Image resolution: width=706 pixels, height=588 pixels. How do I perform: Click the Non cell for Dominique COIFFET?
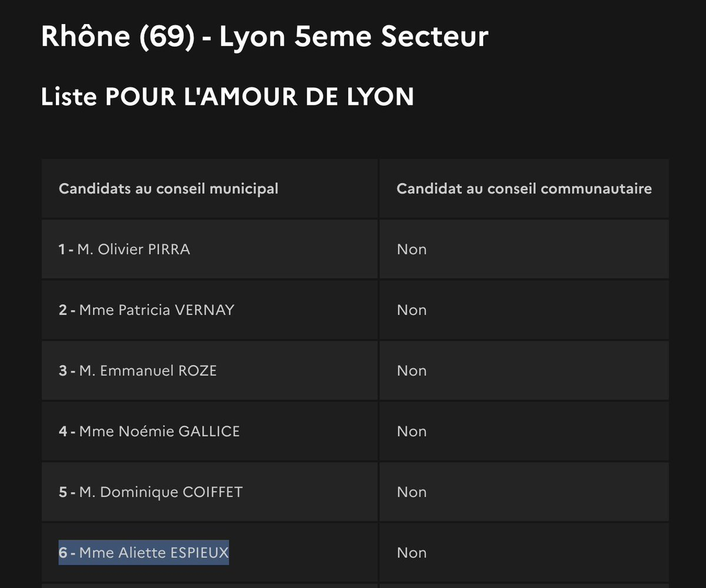coord(411,492)
